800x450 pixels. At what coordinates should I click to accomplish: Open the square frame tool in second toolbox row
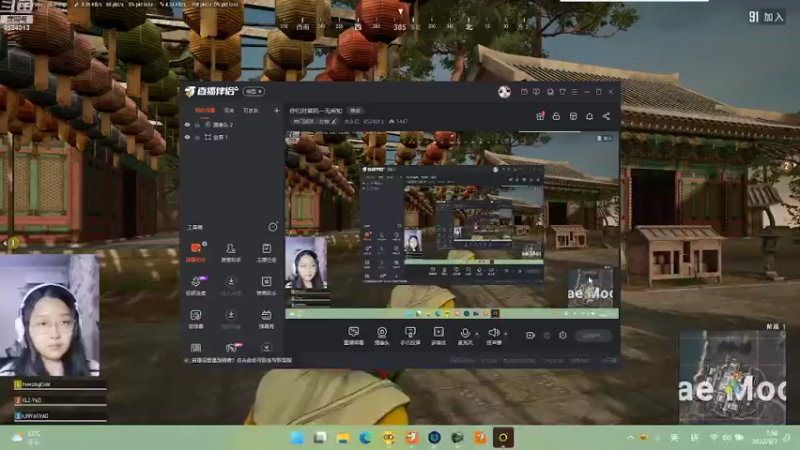[266, 285]
